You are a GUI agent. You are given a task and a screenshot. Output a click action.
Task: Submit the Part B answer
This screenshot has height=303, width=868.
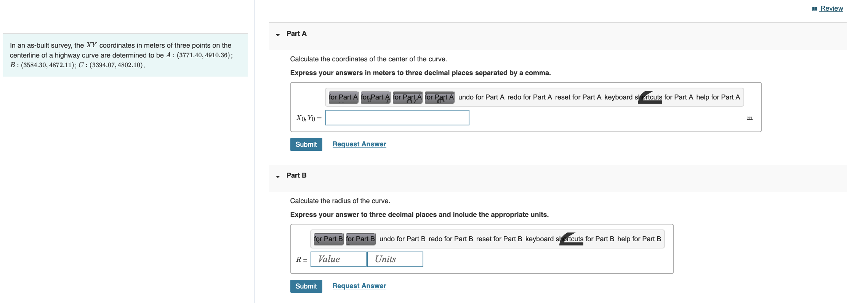(x=306, y=286)
